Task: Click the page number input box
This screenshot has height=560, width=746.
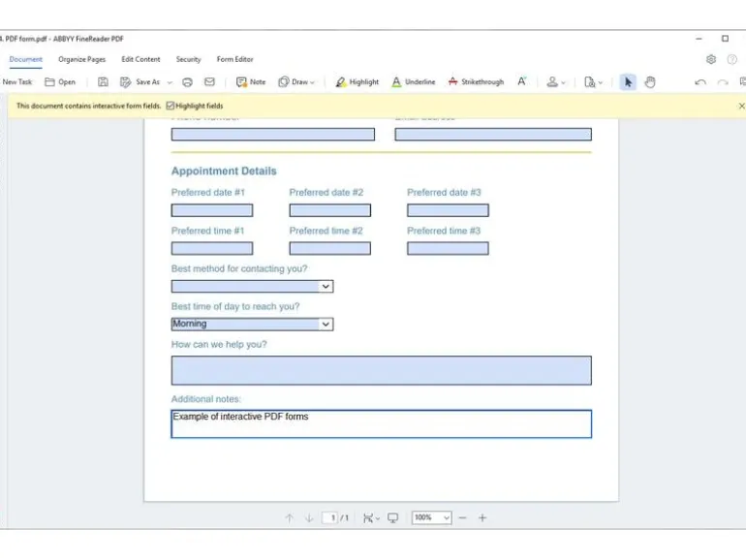Action: pyautogui.click(x=330, y=517)
